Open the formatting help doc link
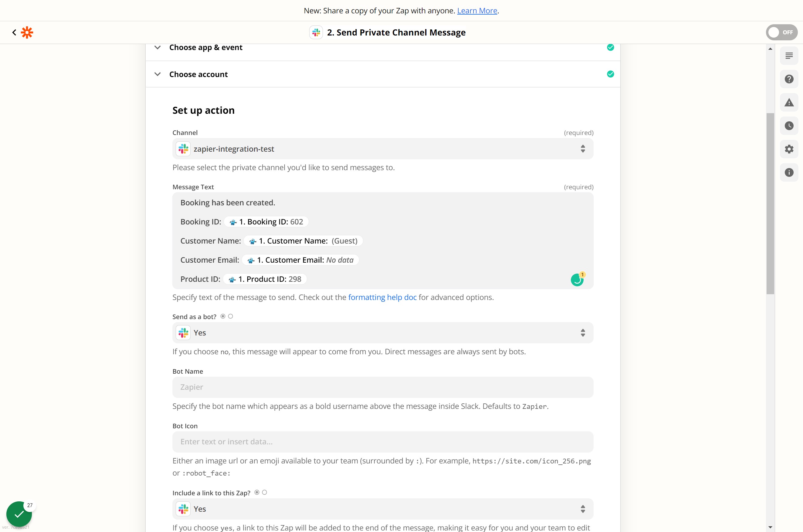This screenshot has width=803, height=532. coord(382,297)
